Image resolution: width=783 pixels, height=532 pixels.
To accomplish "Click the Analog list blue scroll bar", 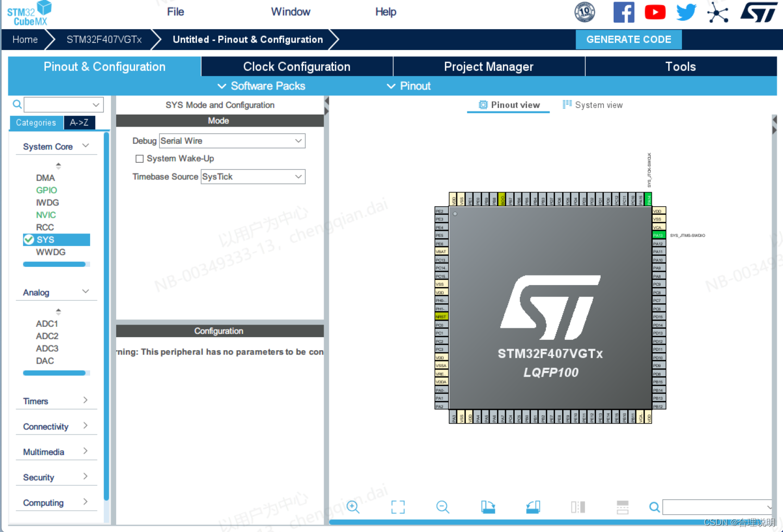I will (54, 373).
